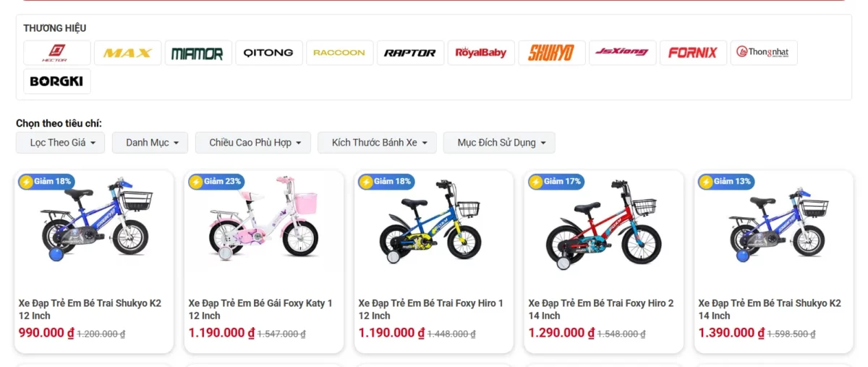
Task: Pick the Fornix brand logo
Action: (693, 53)
